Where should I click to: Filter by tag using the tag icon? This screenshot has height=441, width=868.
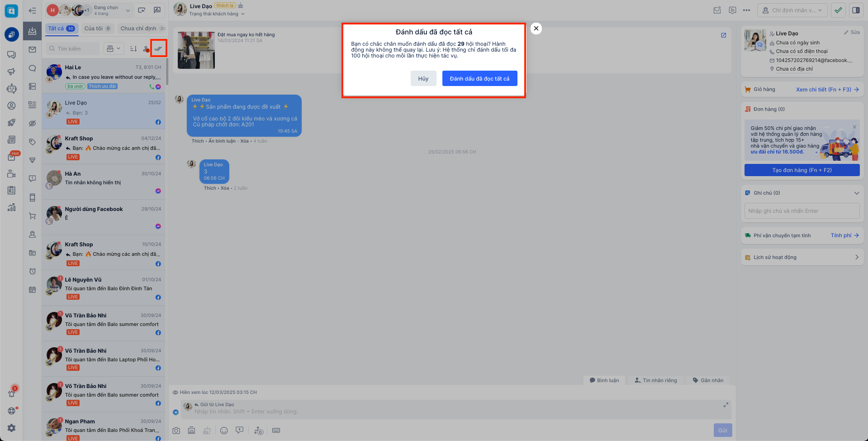click(x=32, y=142)
